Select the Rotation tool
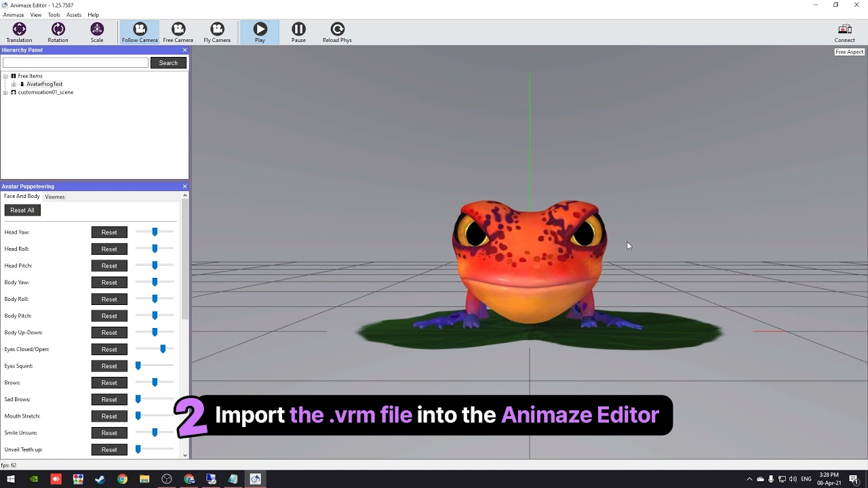The height and width of the screenshot is (488, 868). (58, 33)
